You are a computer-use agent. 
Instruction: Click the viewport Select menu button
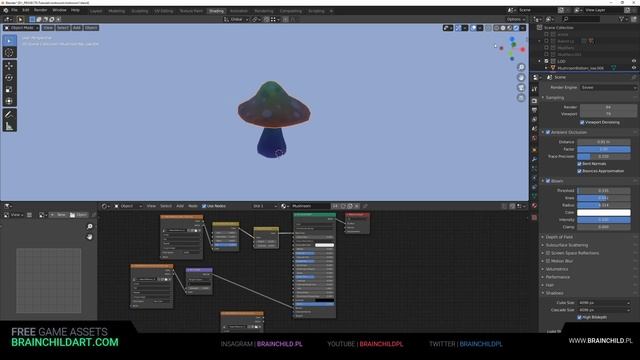pyautogui.click(x=62, y=28)
